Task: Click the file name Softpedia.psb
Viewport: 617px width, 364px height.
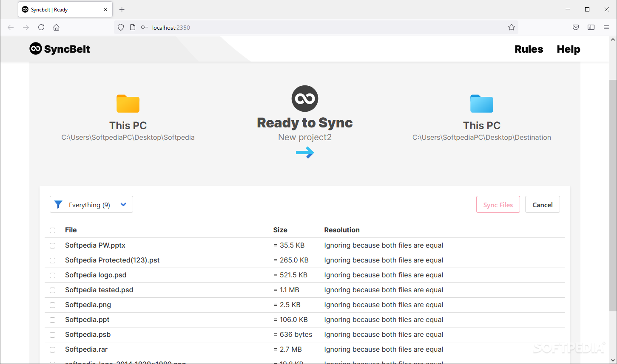Action: point(88,334)
